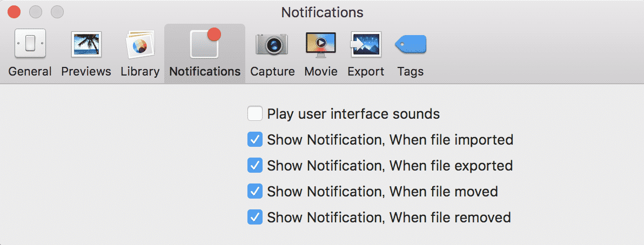Click the Notifications badge icon

coord(205,43)
